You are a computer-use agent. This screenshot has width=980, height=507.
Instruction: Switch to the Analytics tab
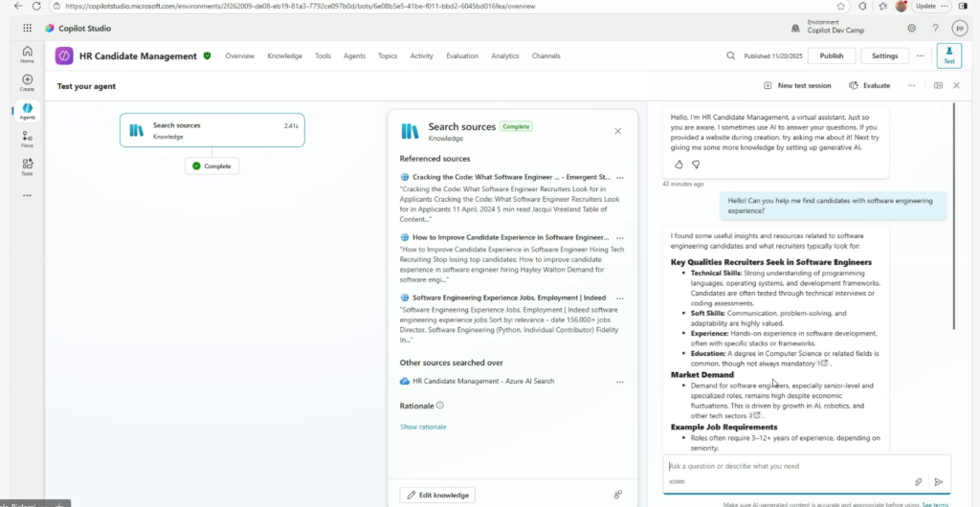pyautogui.click(x=504, y=56)
